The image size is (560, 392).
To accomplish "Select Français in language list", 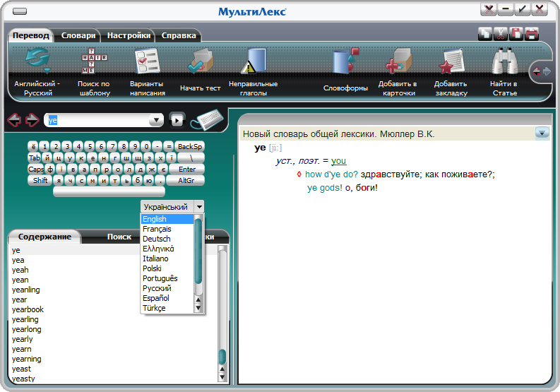I will (167, 229).
